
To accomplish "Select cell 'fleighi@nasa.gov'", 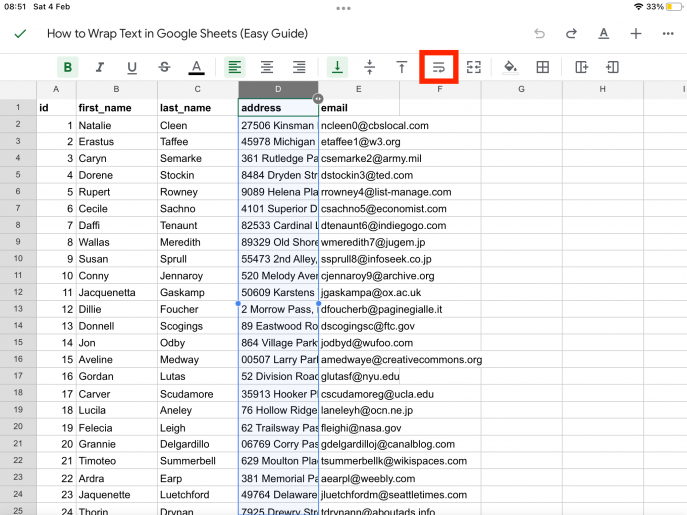I will tap(361, 427).
